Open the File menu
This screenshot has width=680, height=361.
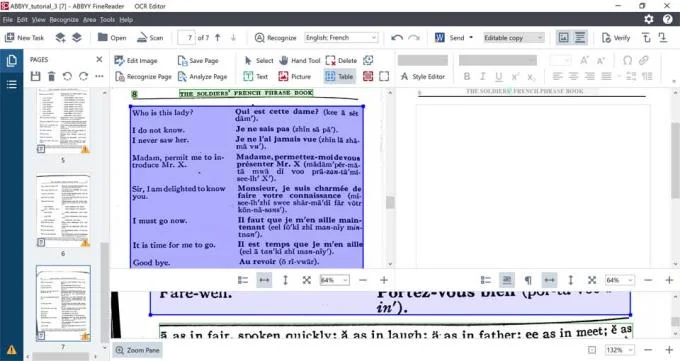pyautogui.click(x=8, y=20)
